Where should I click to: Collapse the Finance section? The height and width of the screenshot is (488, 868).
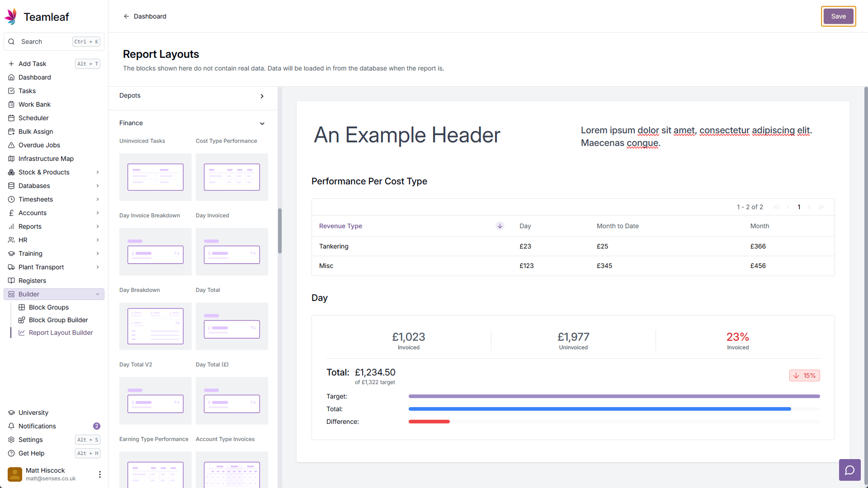coord(262,123)
